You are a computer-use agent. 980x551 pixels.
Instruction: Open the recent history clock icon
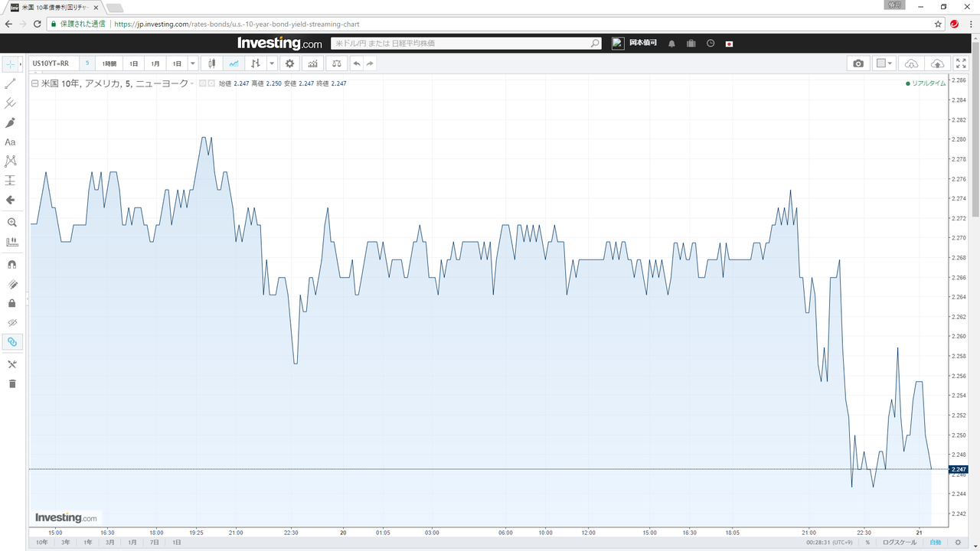click(710, 44)
